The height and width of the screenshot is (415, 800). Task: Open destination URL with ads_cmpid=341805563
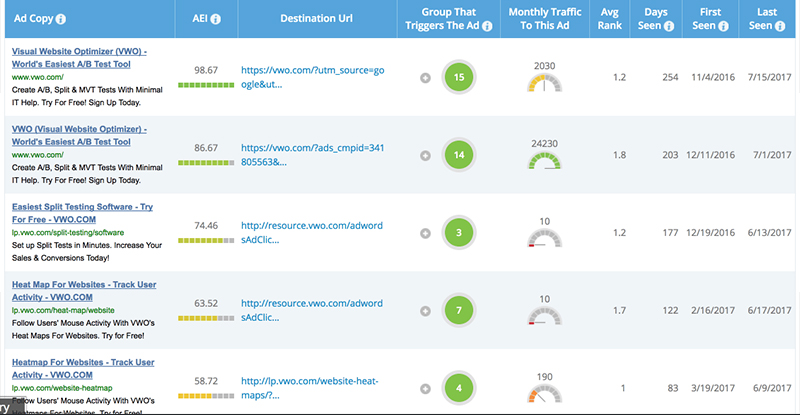pyautogui.click(x=313, y=155)
